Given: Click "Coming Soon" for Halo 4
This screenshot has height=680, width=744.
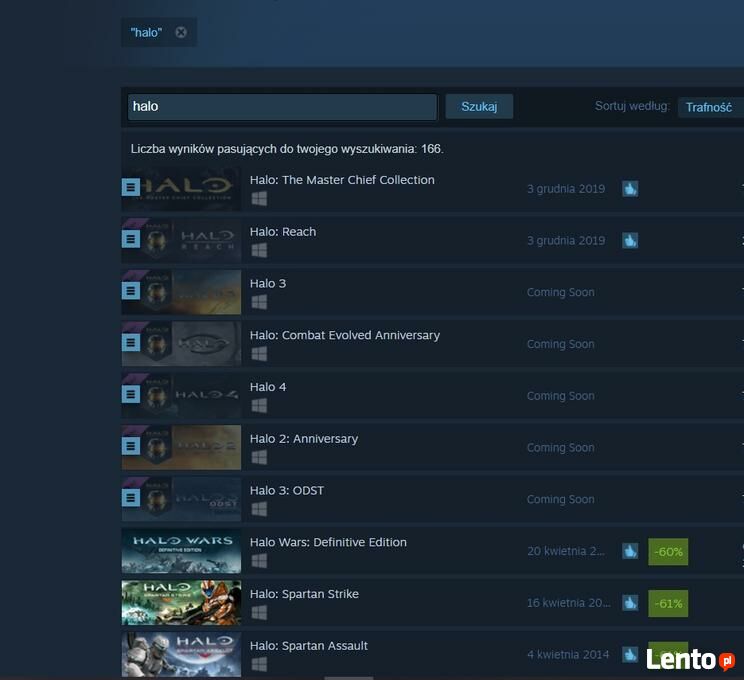Looking at the screenshot, I should (x=560, y=396).
